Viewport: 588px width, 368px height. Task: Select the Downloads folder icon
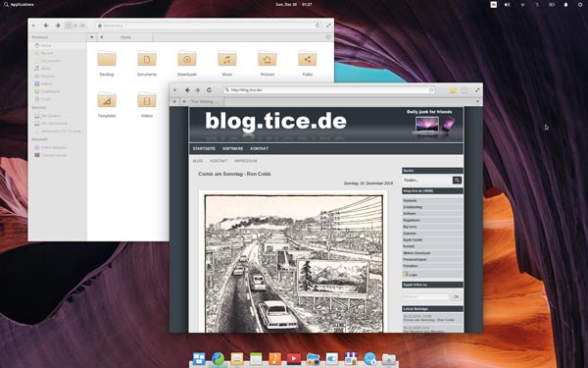(187, 59)
